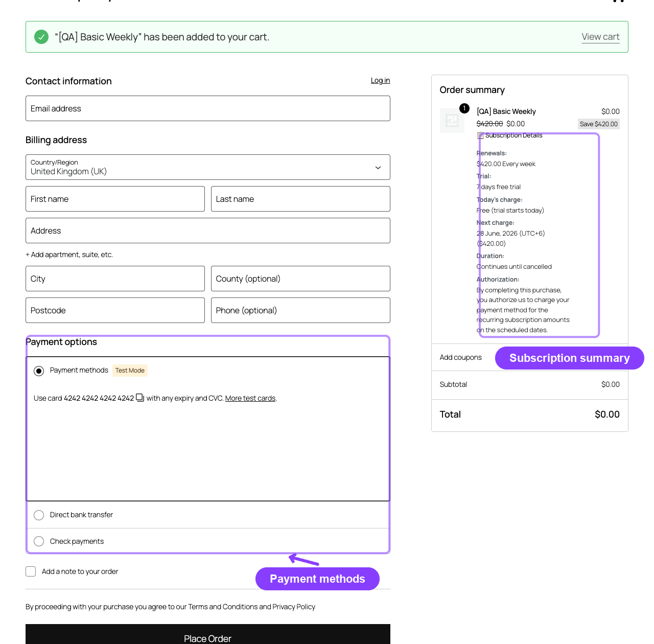
Task: Focus the Email address field
Action: (x=208, y=108)
